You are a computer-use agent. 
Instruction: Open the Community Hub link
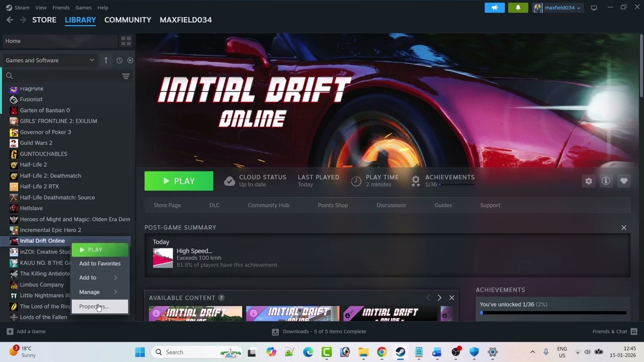pos(268,205)
